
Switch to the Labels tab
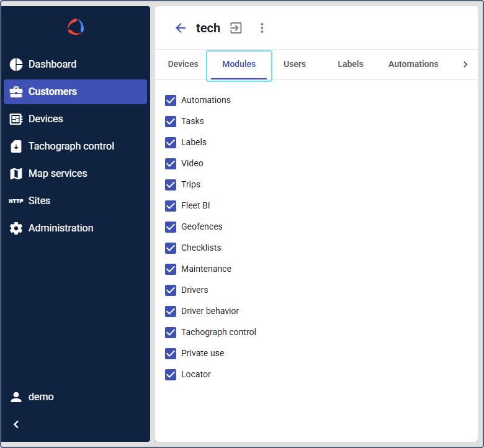click(x=350, y=65)
